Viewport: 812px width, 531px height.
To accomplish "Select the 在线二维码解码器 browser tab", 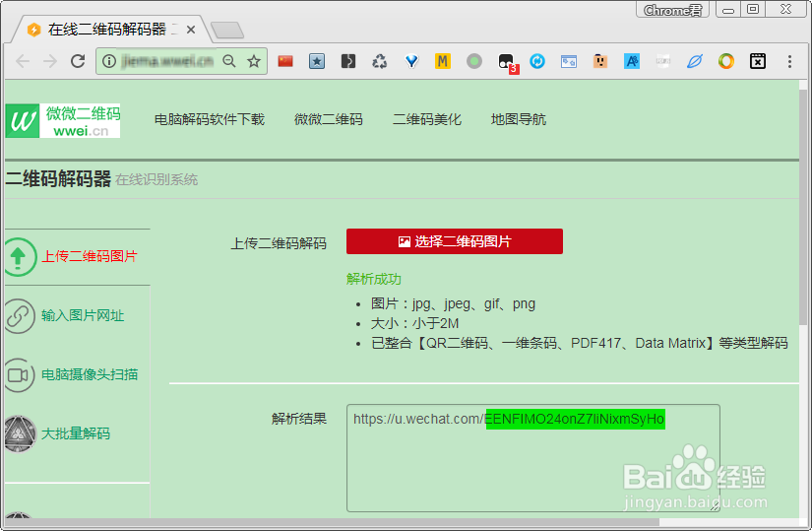I will click(107, 30).
